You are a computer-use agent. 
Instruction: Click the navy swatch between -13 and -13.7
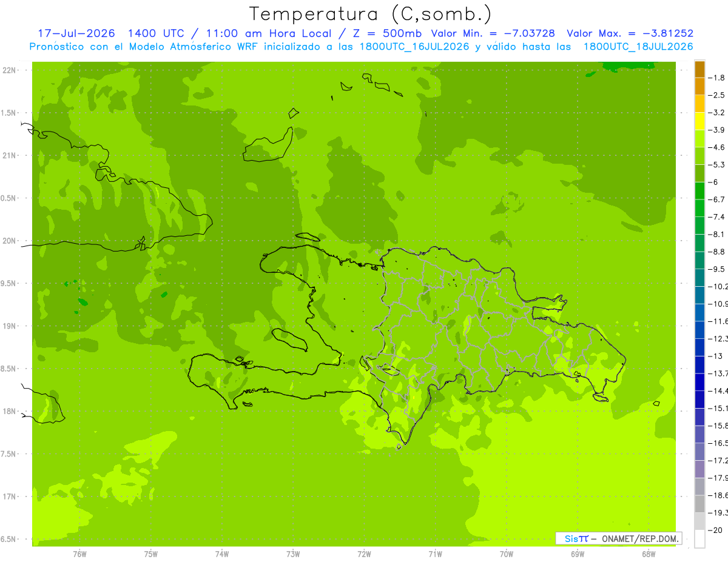coord(699,364)
